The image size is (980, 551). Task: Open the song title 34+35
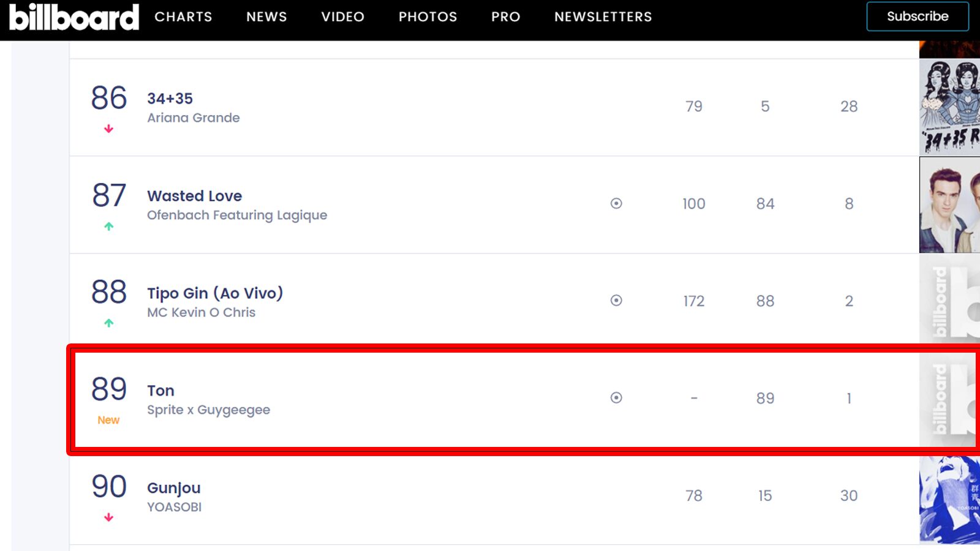tap(170, 99)
